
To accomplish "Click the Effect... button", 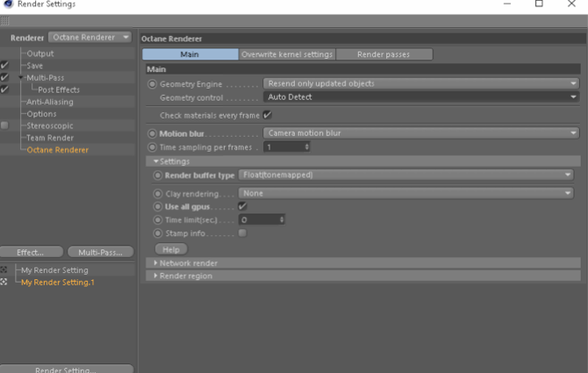I will [31, 252].
